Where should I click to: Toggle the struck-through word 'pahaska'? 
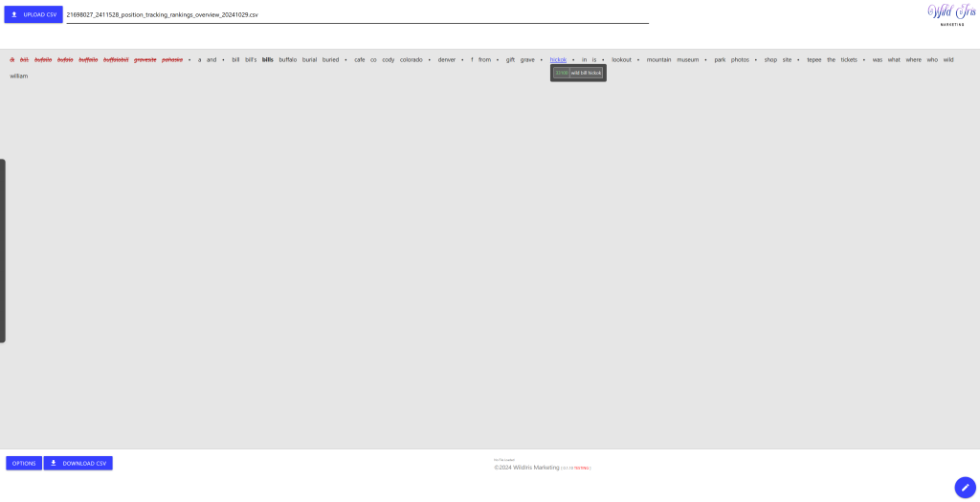coord(172,59)
